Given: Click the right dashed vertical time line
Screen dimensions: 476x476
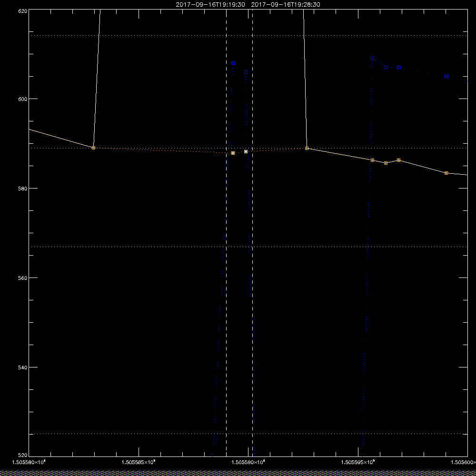Looking at the screenshot, I should [x=253, y=232].
